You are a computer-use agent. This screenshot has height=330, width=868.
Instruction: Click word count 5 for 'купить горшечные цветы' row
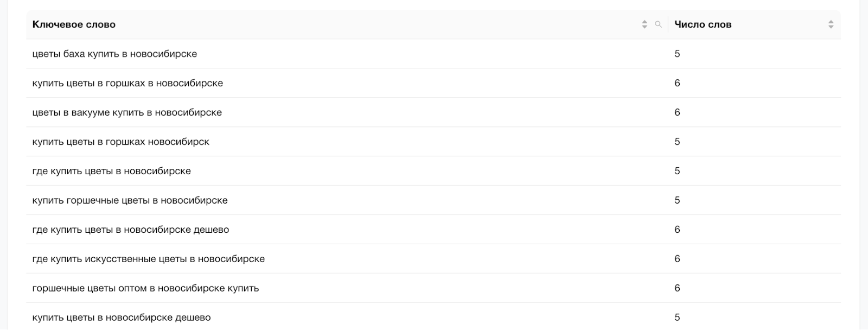[677, 200]
